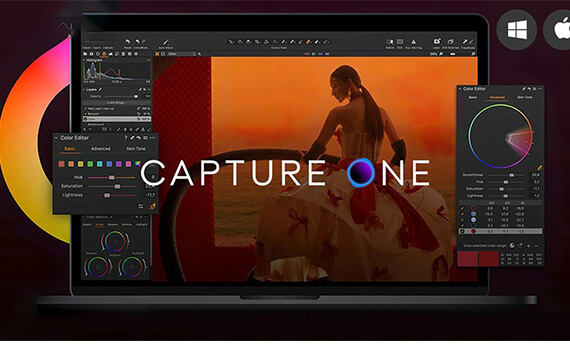Select the orange color tool tab icon
570x360 pixels.
tap(104, 54)
